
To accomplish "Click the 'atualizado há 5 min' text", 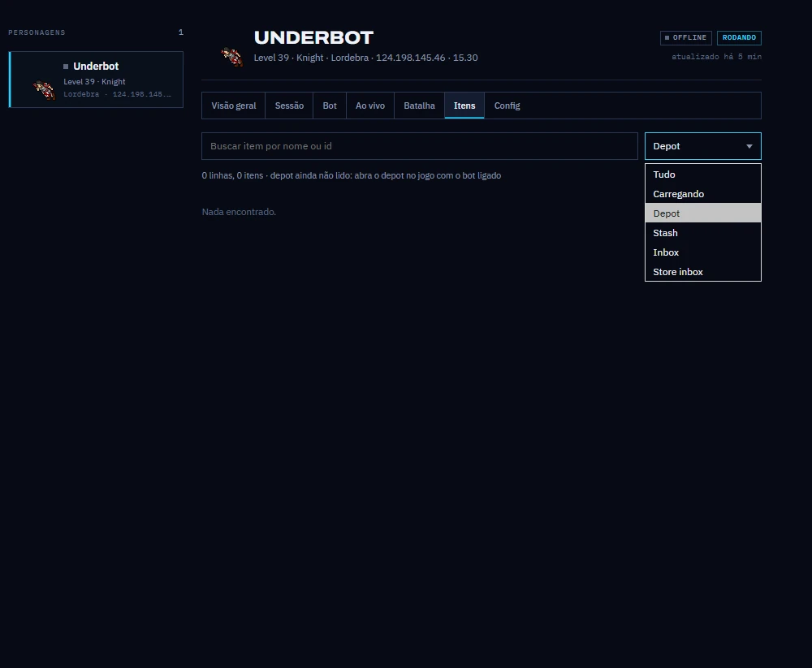I will pos(716,57).
